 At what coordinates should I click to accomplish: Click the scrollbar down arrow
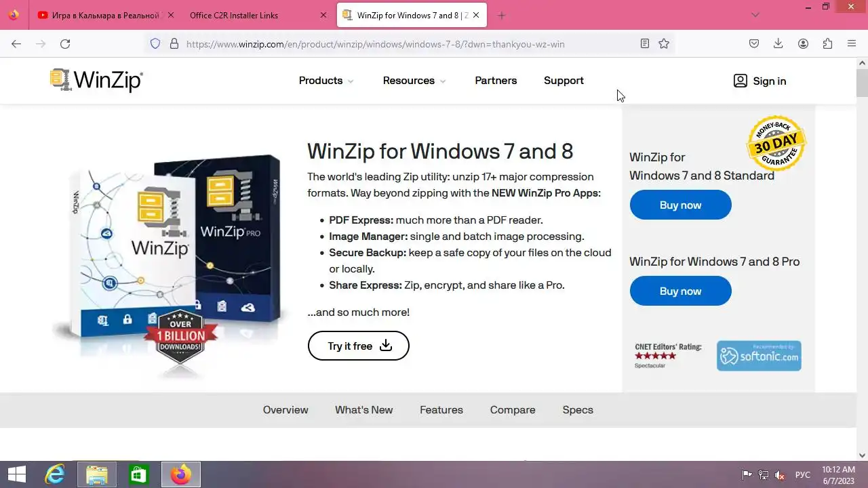[863, 455]
